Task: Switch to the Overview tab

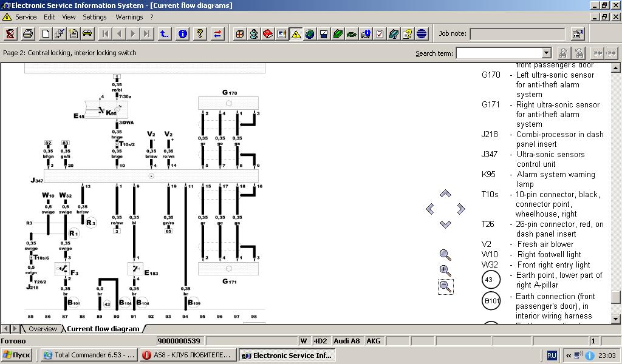Action: point(43,329)
